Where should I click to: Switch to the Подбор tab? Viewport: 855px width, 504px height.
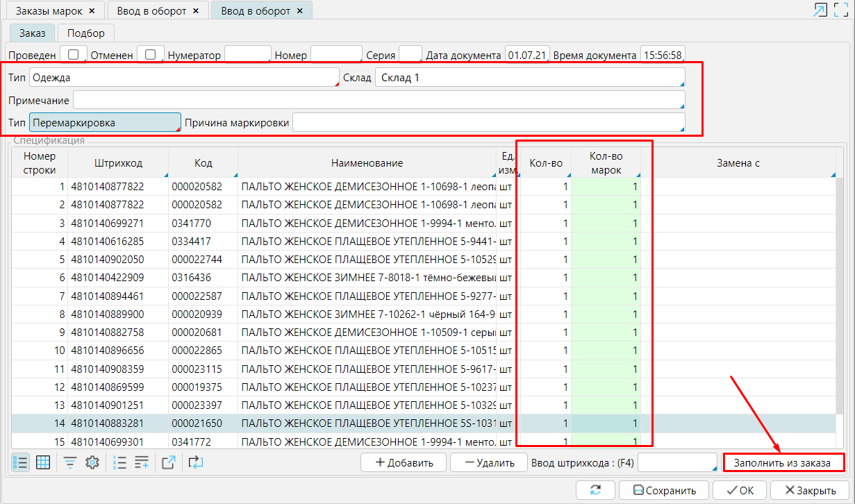tap(86, 33)
